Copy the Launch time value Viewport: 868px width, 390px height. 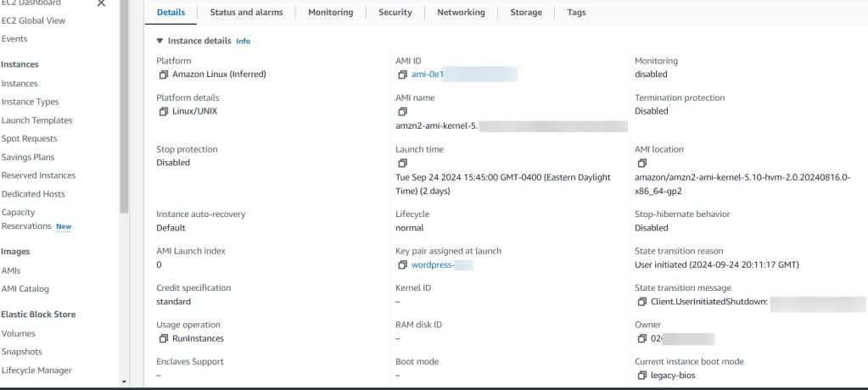tap(403, 164)
